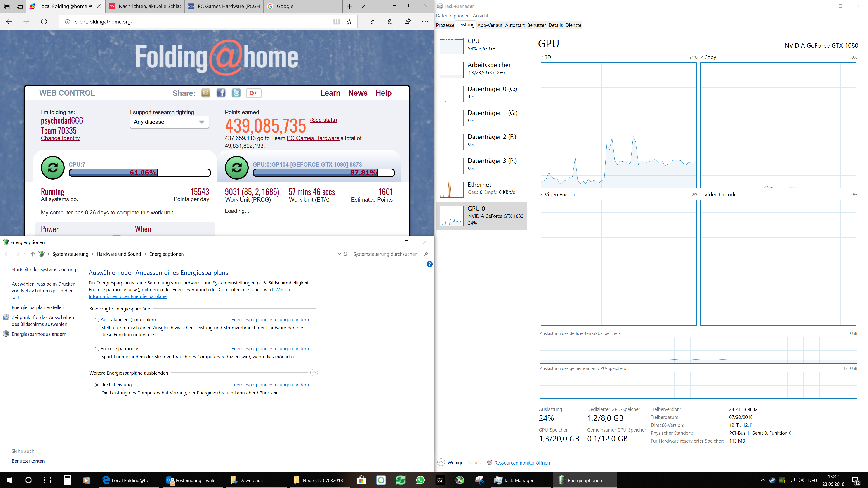The width and height of the screenshot is (868, 488).
Task: Share on Facebook icon
Action: (x=221, y=93)
